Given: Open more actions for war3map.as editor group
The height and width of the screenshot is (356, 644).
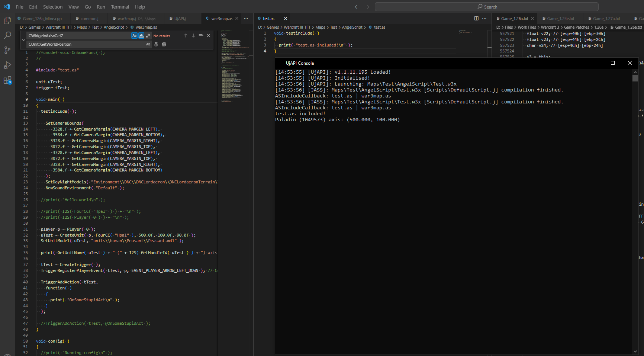Looking at the screenshot, I should tap(246, 18).
